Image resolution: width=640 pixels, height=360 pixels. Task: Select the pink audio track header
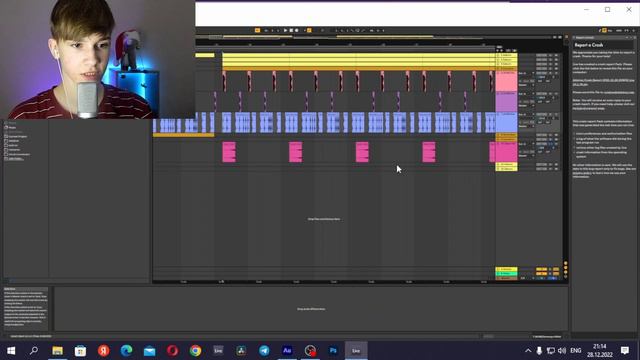point(506,81)
